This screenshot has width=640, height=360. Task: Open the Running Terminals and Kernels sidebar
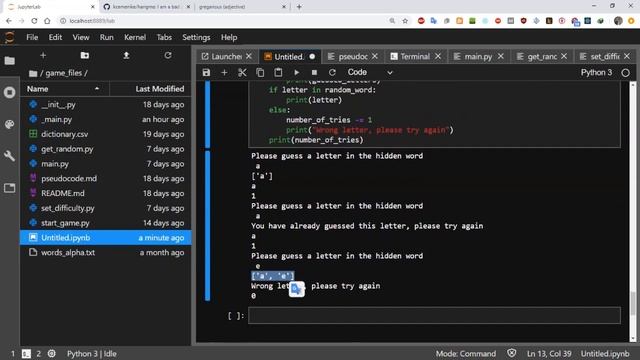point(9,92)
